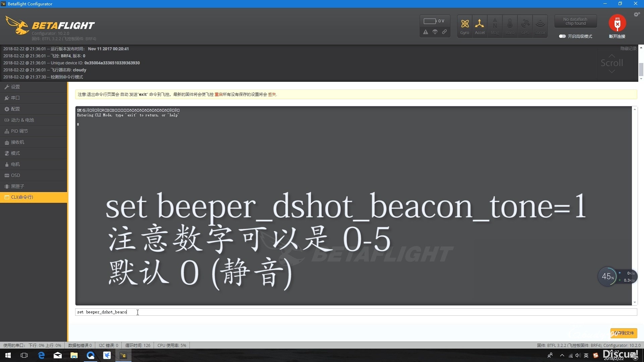
Task: Click the I2C 错误: 0 status entry
Action: coord(108,345)
